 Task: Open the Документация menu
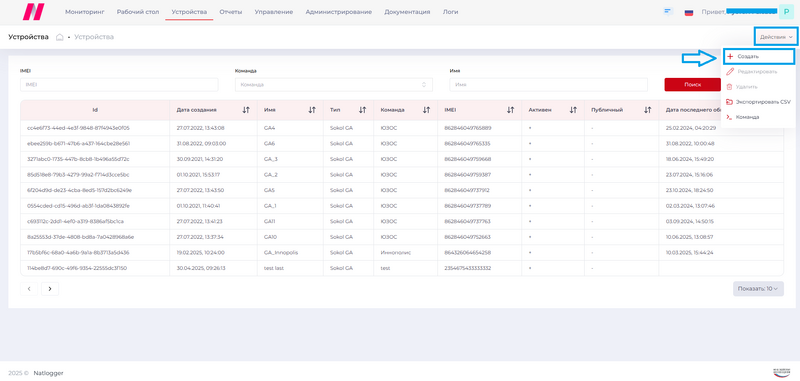pyautogui.click(x=407, y=12)
